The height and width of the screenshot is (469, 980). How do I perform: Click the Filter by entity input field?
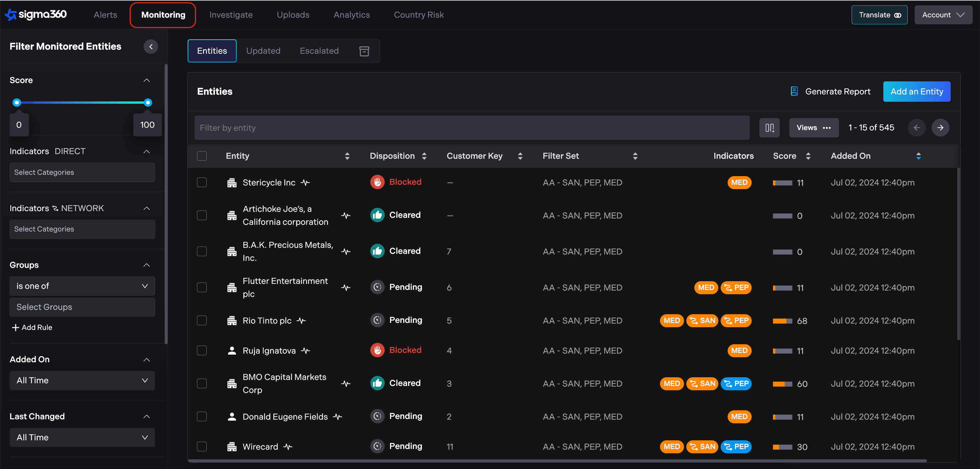pos(472,128)
